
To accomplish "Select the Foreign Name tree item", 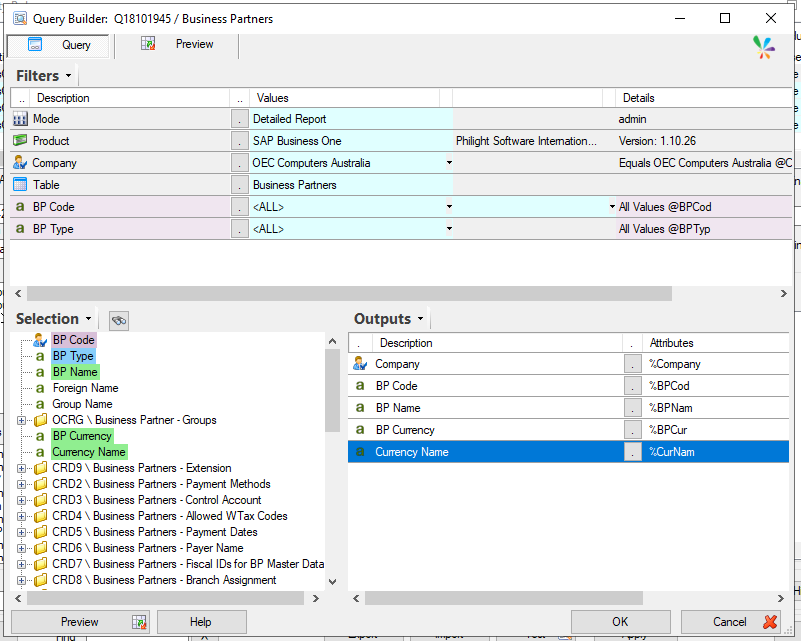I will (85, 388).
